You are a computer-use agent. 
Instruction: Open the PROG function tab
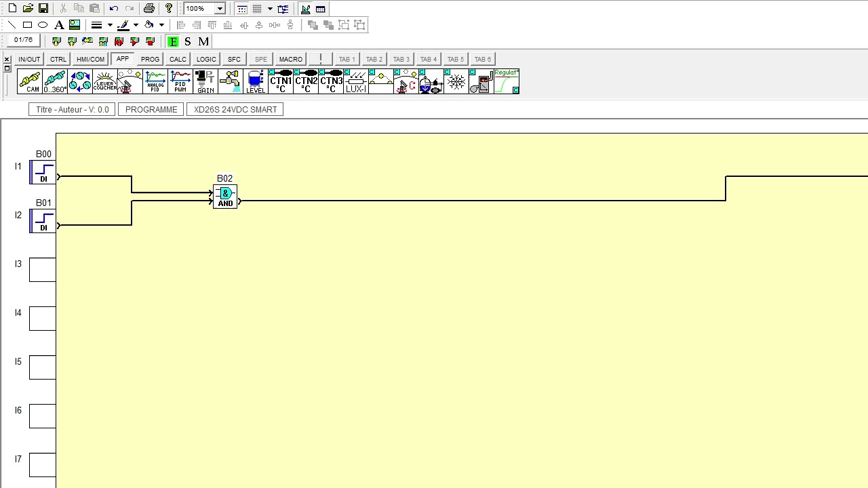[150, 59]
